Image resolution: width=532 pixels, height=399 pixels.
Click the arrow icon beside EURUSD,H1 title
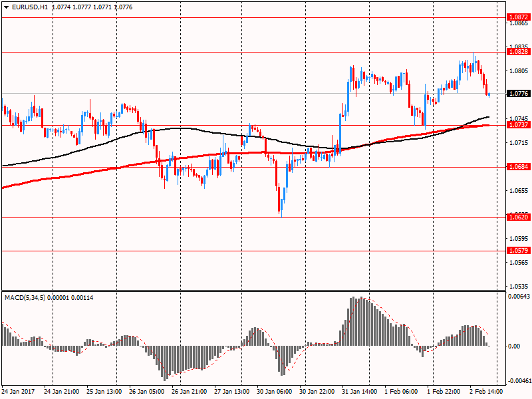6,6
